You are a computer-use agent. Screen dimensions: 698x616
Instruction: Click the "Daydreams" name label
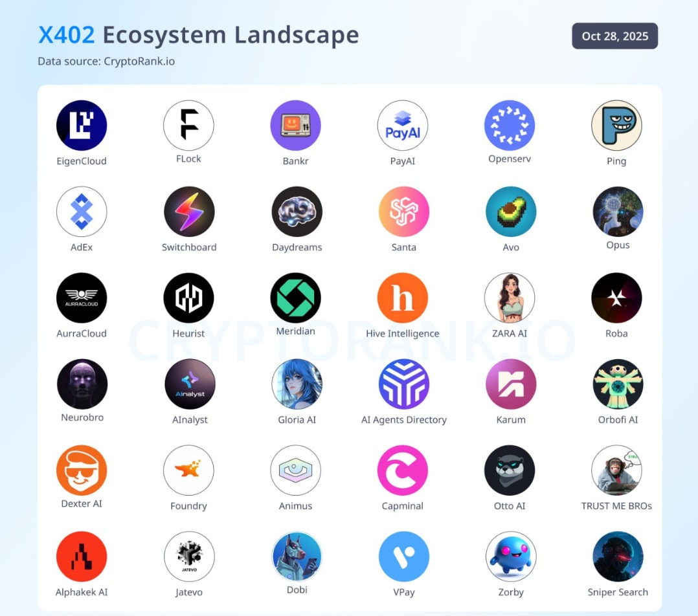(297, 248)
